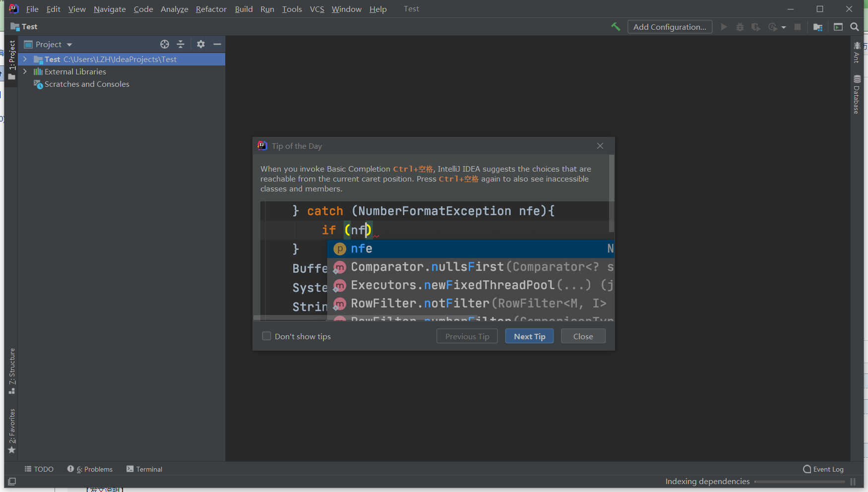Click the tool windows quick-access icon in the status bar
The height and width of the screenshot is (492, 868).
(12, 482)
